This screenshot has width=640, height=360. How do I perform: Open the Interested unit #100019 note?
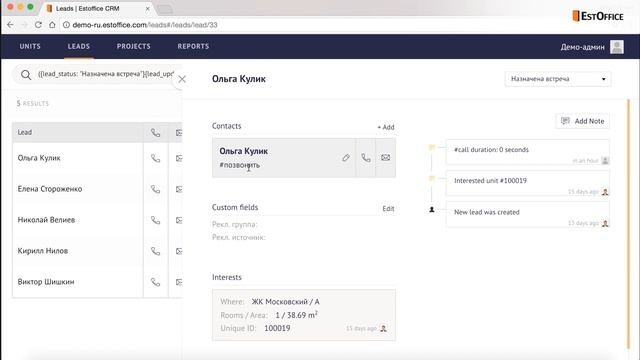527,184
